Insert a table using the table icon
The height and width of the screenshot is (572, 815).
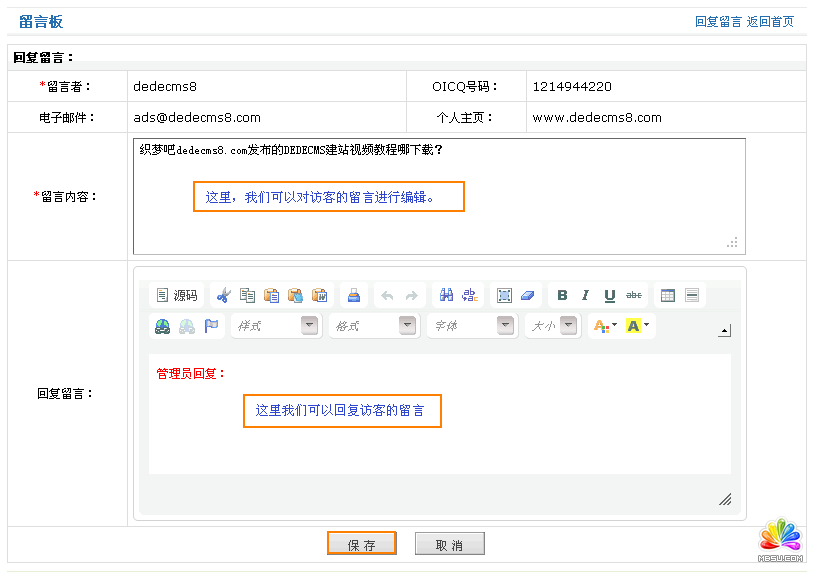click(x=668, y=295)
